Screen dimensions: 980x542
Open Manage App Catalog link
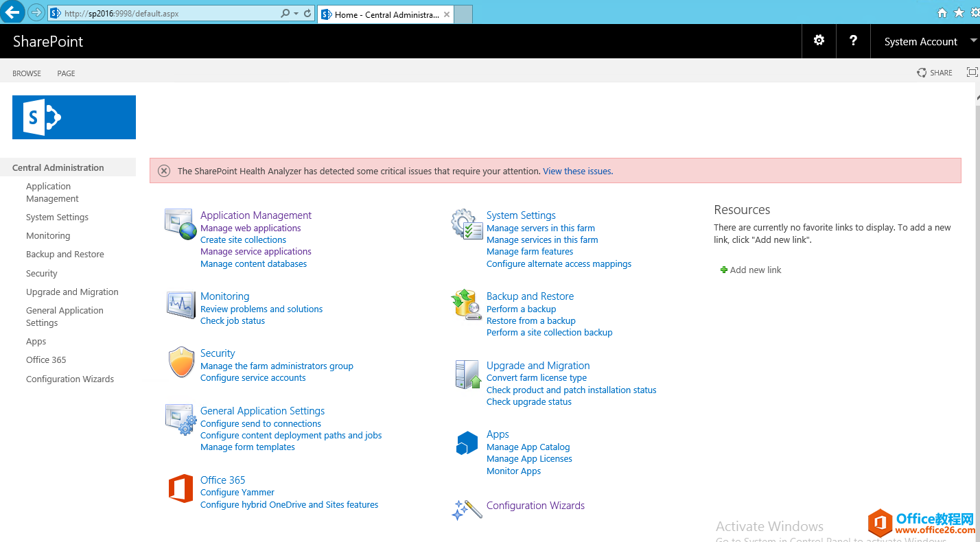[x=528, y=447]
